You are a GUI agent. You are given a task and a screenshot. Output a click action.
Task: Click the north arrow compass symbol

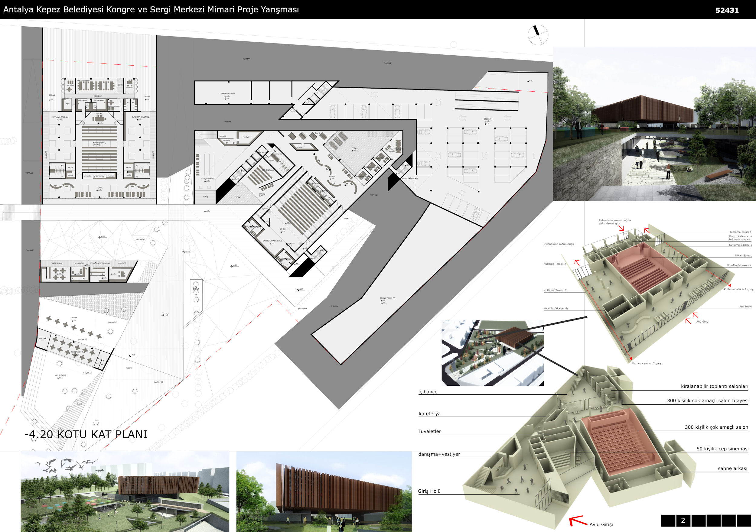pyautogui.click(x=538, y=35)
